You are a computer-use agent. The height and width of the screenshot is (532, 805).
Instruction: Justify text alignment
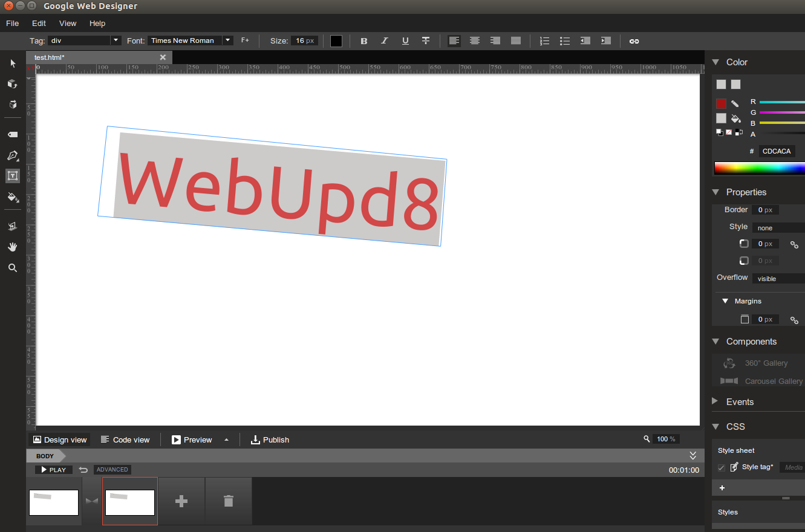pos(516,41)
